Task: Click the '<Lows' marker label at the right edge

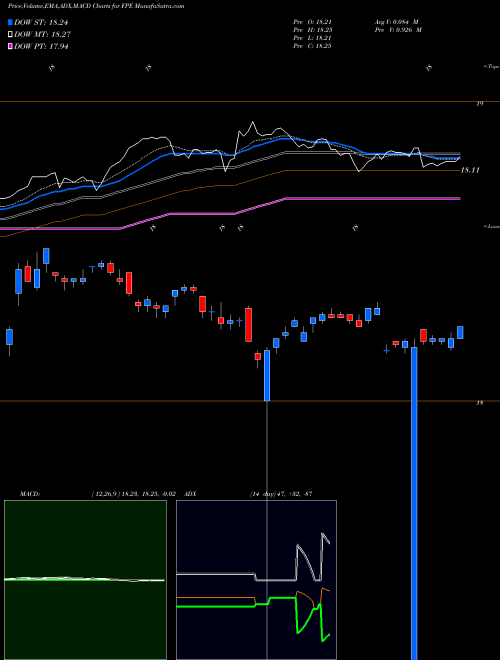Action: pos(491,226)
